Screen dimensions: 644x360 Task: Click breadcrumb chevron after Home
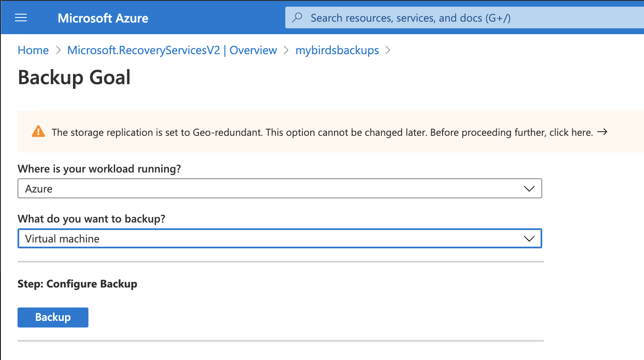pyautogui.click(x=58, y=50)
